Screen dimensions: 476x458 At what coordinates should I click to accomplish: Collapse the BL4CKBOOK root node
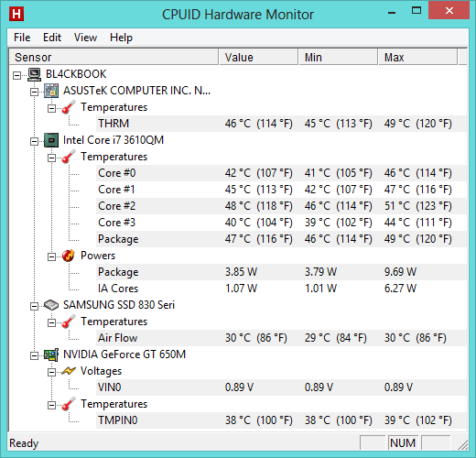click(17, 75)
